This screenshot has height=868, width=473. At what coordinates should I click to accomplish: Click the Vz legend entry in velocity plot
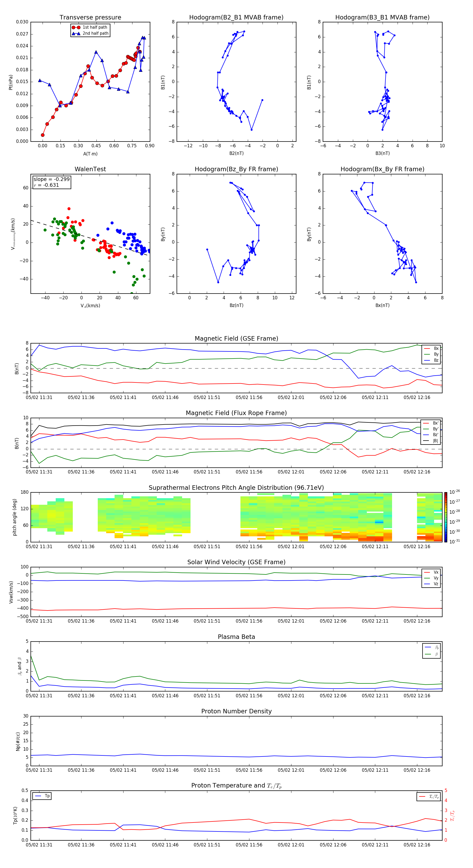431,584
